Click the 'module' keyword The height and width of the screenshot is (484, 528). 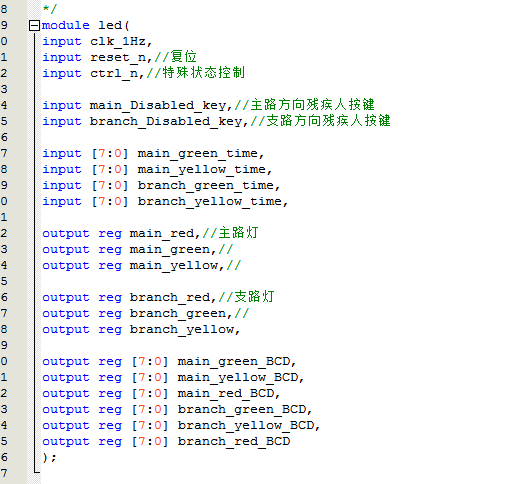tap(66, 25)
